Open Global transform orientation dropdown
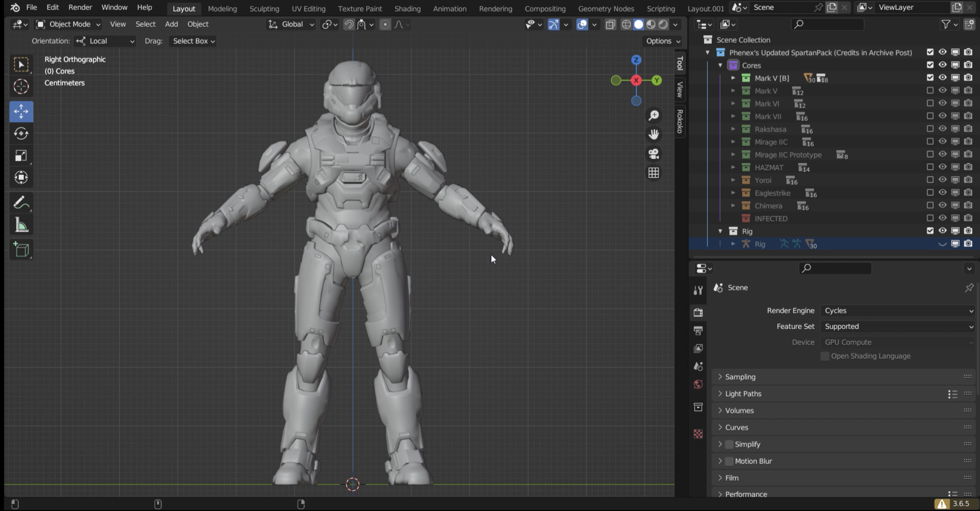This screenshot has height=511, width=980. pos(291,24)
